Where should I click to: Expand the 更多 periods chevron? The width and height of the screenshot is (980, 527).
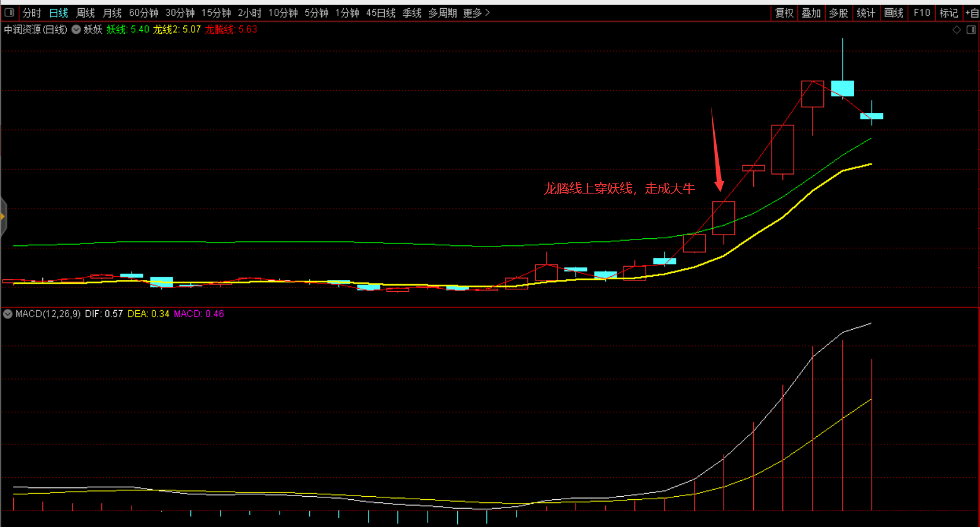coord(477,13)
